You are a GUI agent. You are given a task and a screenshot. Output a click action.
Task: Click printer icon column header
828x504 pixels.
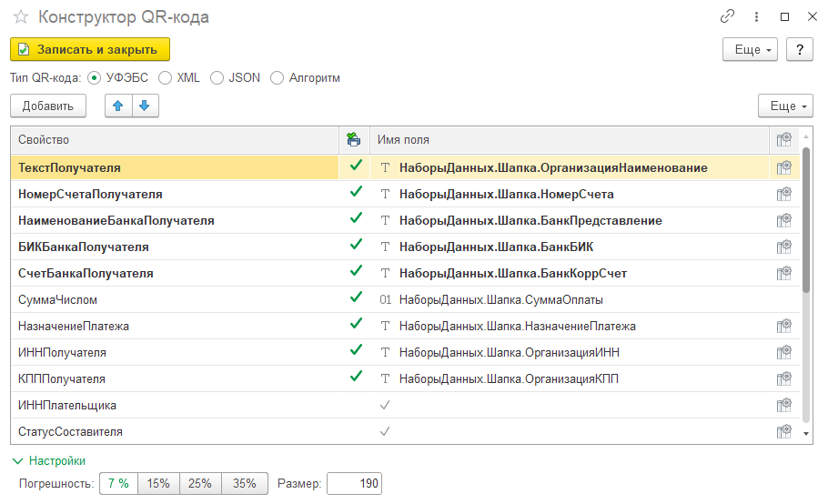pyautogui.click(x=354, y=139)
